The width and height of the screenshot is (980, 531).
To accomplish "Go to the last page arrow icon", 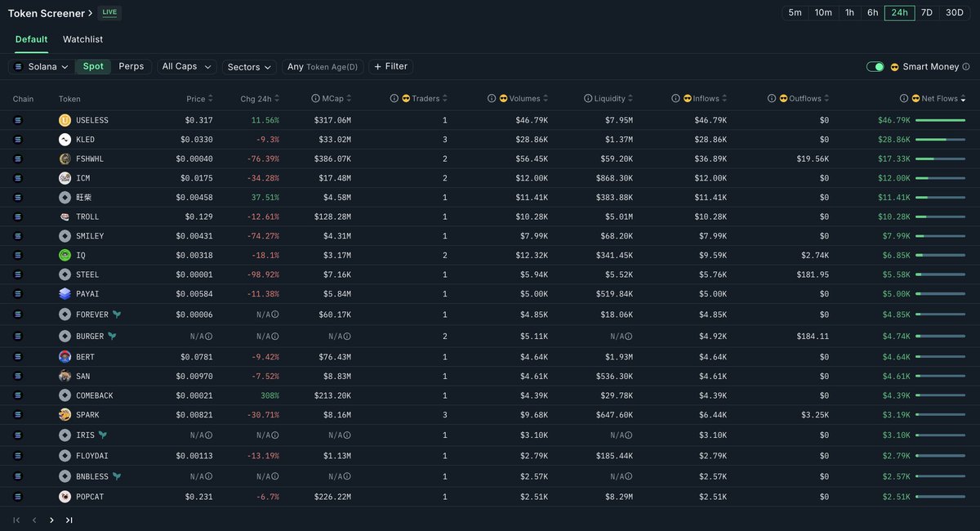I will click(69, 520).
